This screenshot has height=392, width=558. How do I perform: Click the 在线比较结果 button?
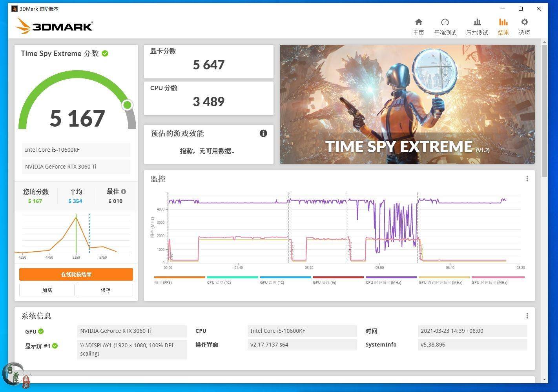point(76,274)
